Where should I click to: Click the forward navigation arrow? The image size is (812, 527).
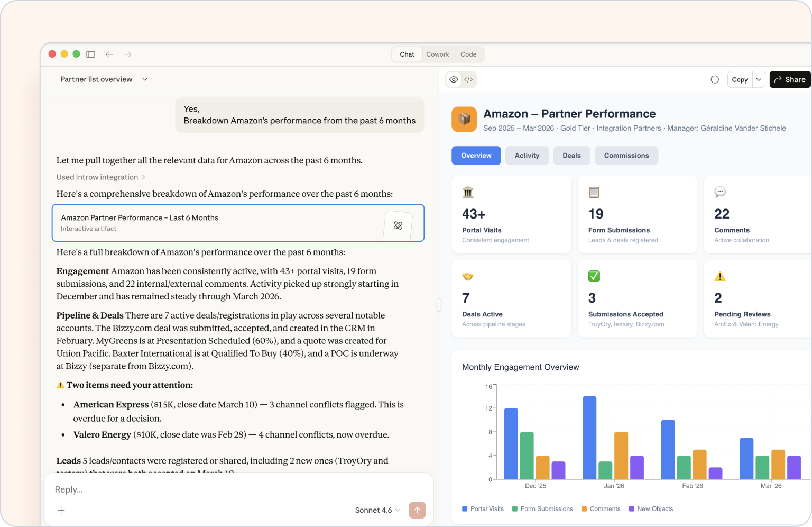click(127, 54)
